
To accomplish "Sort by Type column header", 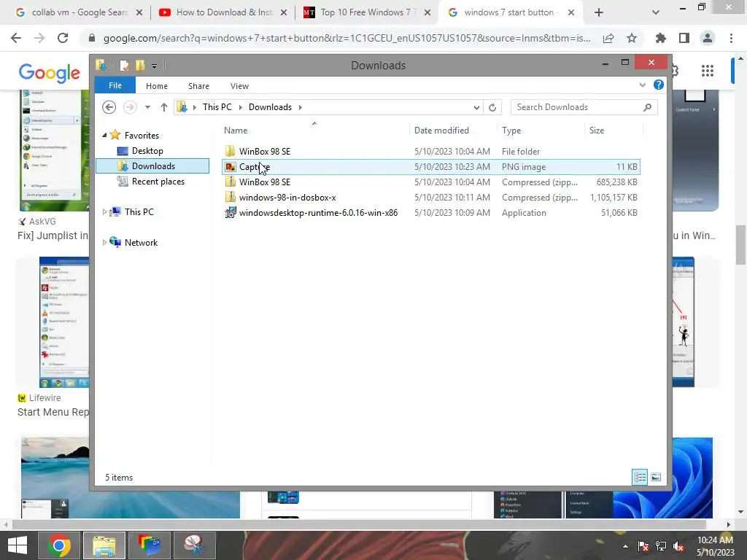I will click(x=511, y=130).
